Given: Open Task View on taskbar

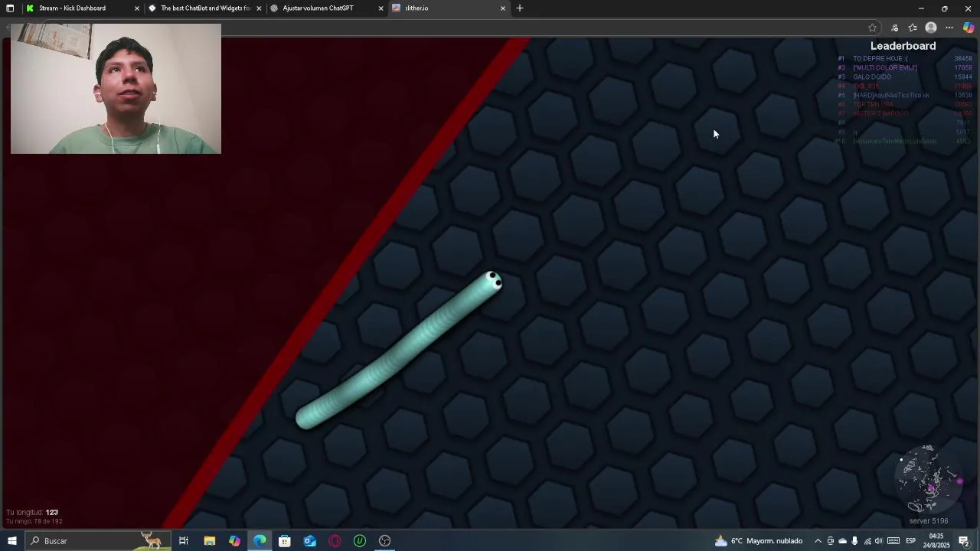Looking at the screenshot, I should pos(184,541).
